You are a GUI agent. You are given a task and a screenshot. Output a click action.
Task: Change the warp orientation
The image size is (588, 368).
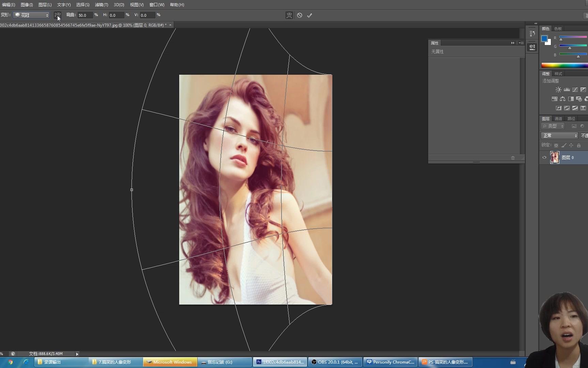coord(58,15)
